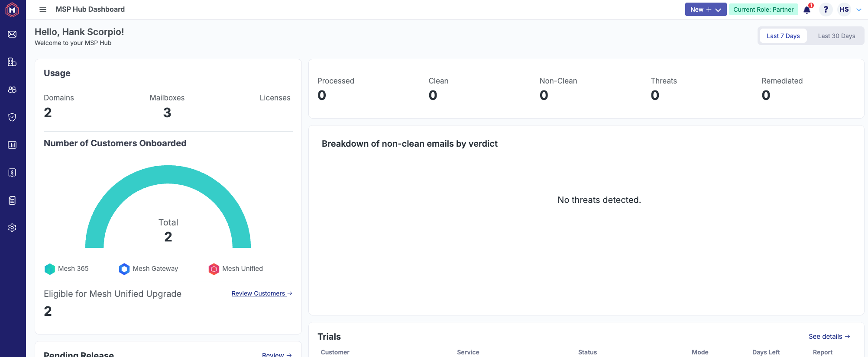Click the Mesh logo in sidebar

[x=12, y=10]
